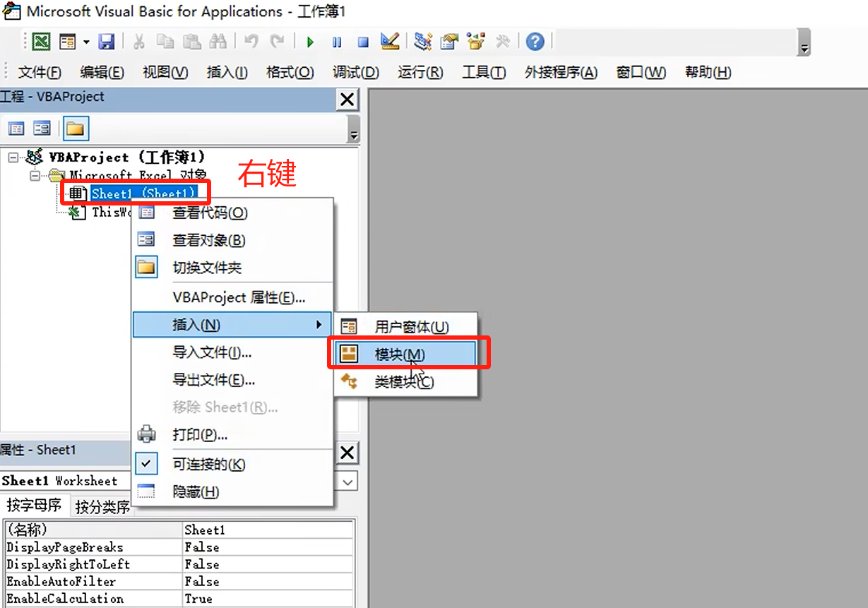Image resolution: width=868 pixels, height=608 pixels.
Task: Open VBAProject 属性(E)... from context menu
Action: 232,297
